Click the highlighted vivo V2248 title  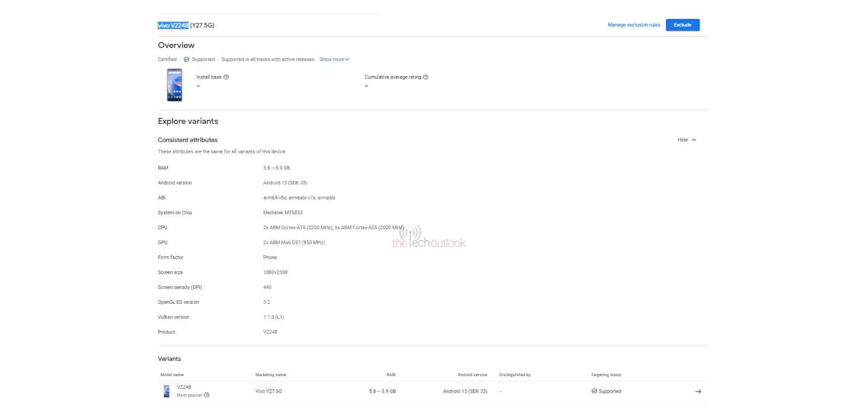pyautogui.click(x=173, y=25)
